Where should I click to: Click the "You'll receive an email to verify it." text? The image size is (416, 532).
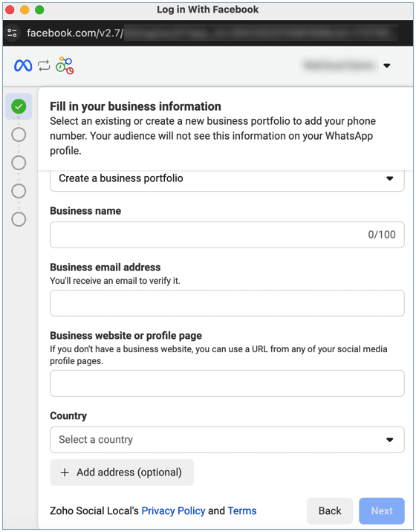point(115,281)
